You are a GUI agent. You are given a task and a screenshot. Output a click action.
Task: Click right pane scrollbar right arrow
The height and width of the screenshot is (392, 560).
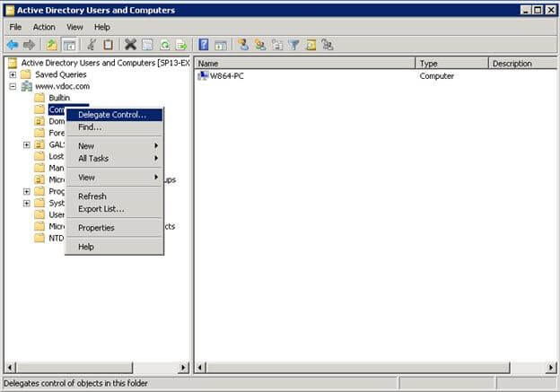click(x=551, y=368)
